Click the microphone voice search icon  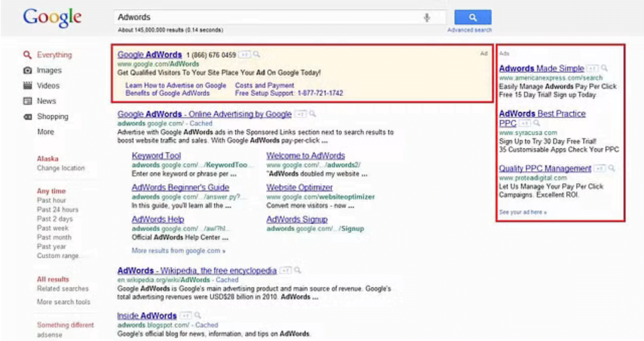(427, 17)
